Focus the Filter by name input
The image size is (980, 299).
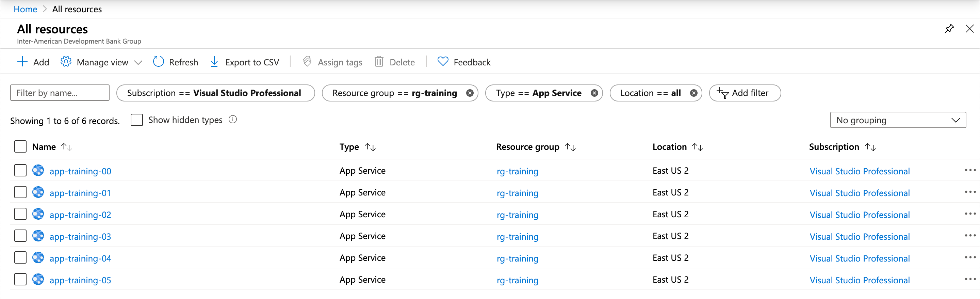(60, 93)
